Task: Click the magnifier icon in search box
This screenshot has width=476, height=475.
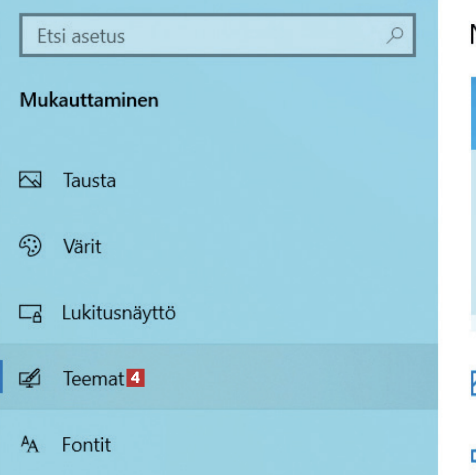Action: [395, 36]
